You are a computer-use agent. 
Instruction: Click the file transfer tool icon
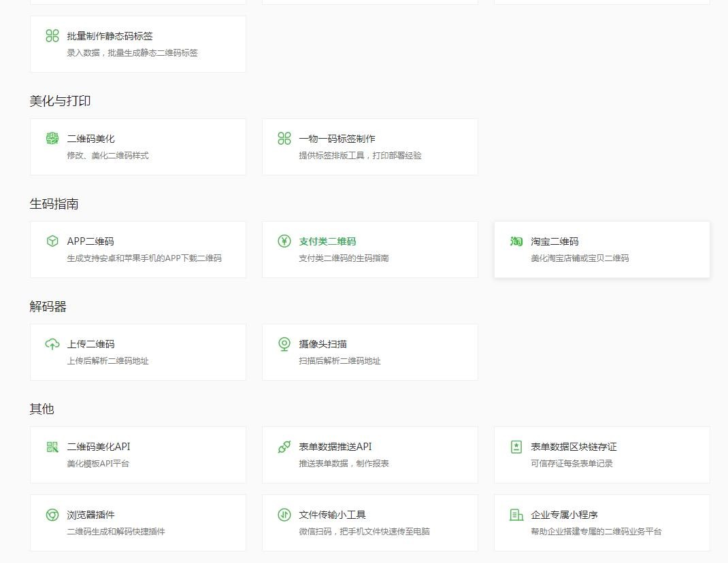tap(284, 515)
